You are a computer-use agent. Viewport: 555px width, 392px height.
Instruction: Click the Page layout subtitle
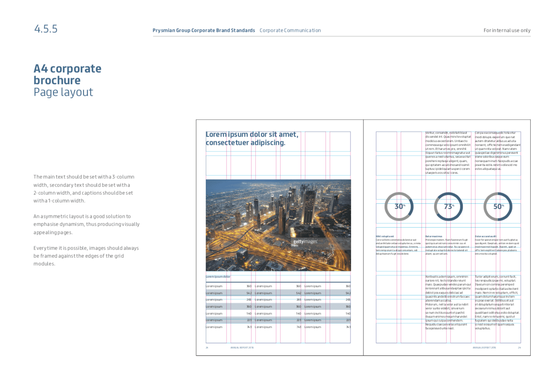[64, 92]
